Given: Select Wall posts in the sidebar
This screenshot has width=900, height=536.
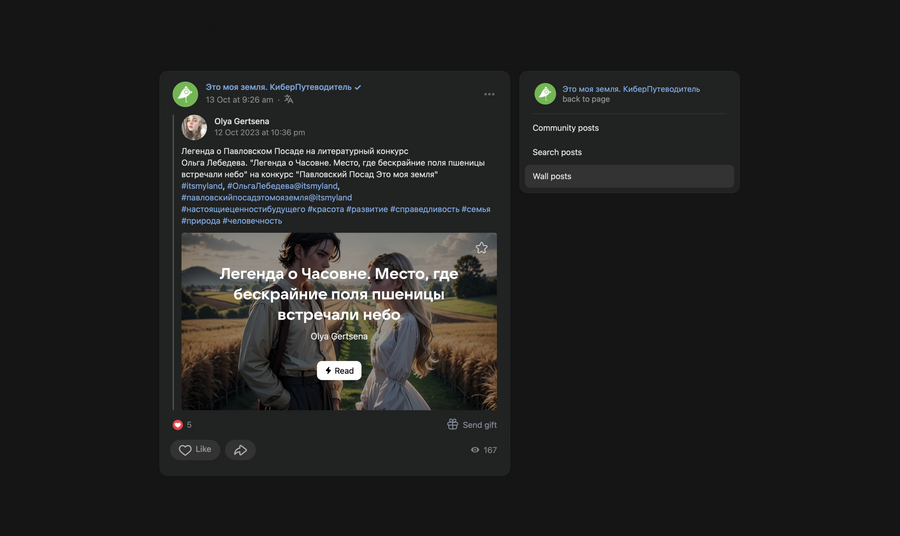Looking at the screenshot, I should (x=629, y=176).
